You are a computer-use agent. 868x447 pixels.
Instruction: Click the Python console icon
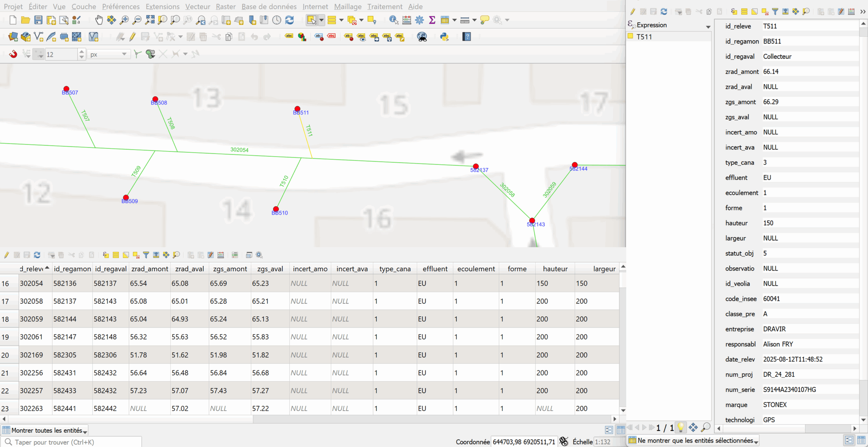click(444, 37)
